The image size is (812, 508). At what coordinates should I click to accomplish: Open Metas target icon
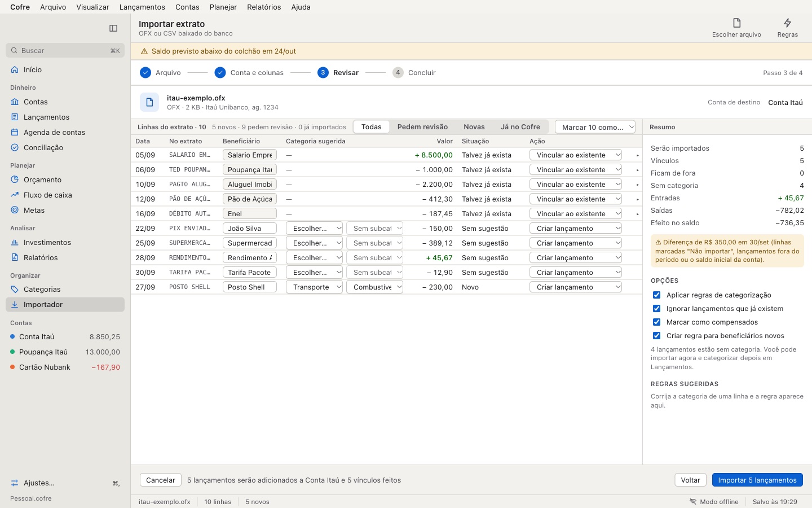point(15,211)
